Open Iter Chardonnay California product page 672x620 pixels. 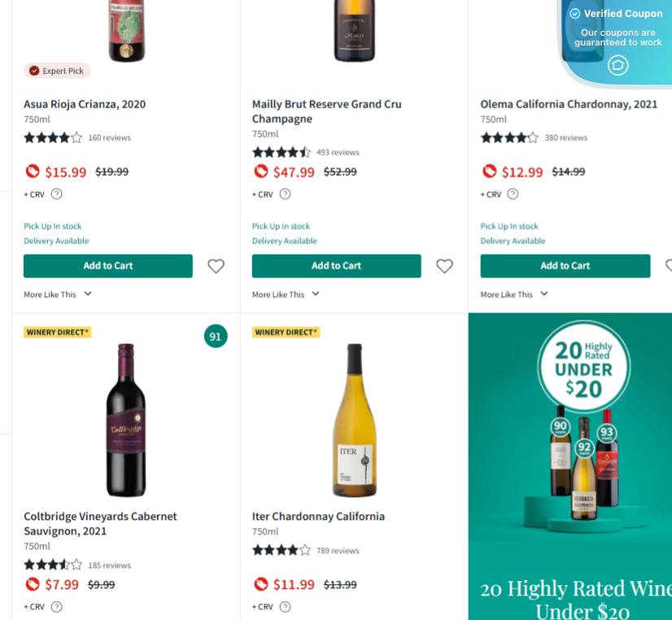[x=318, y=516]
